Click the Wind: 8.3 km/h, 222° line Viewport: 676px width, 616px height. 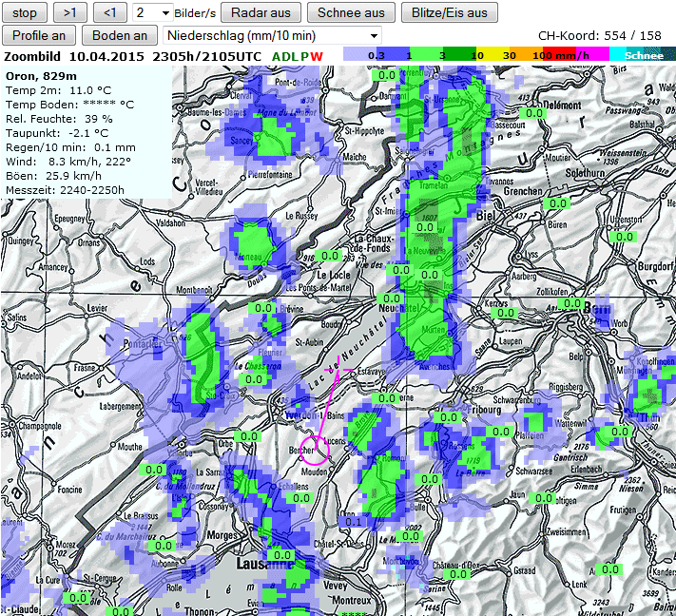click(x=68, y=162)
